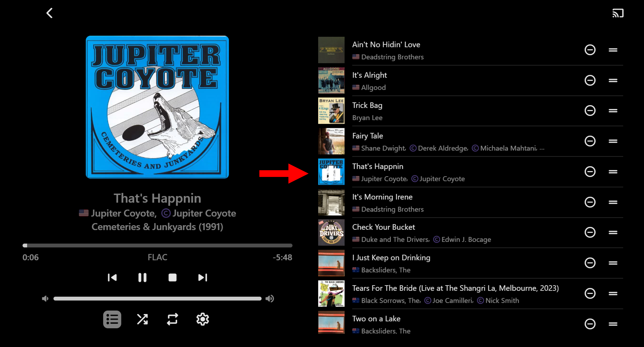
Task: Skip to previous track
Action: pyautogui.click(x=112, y=278)
